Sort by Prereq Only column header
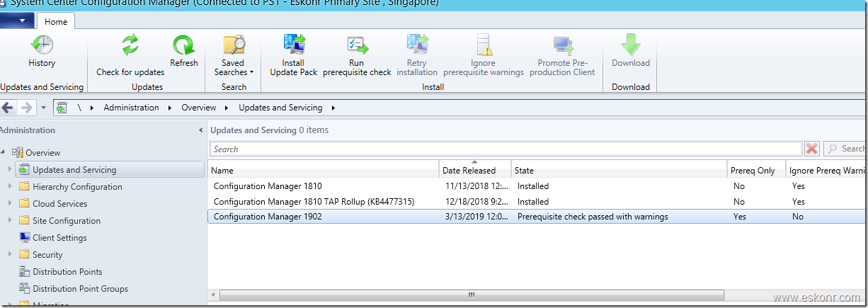This screenshot has height=308, width=868. coord(757,170)
